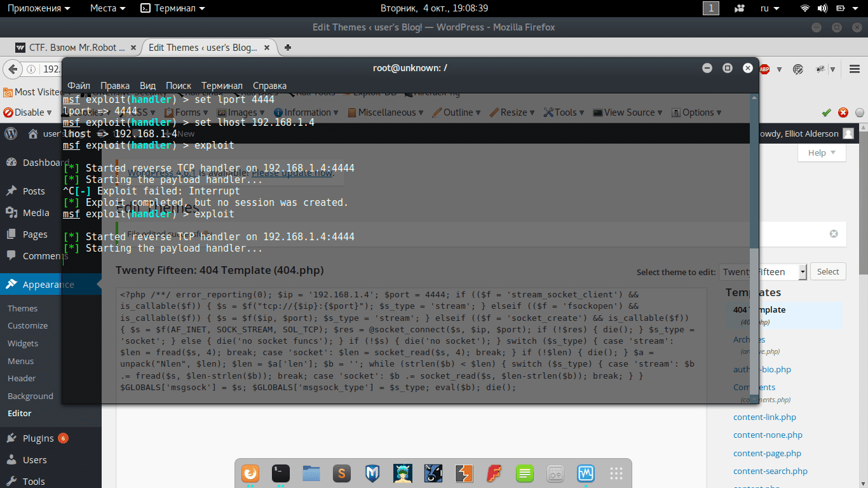Open the Firefox hamburger menu
868x488 pixels.
[x=855, y=69]
